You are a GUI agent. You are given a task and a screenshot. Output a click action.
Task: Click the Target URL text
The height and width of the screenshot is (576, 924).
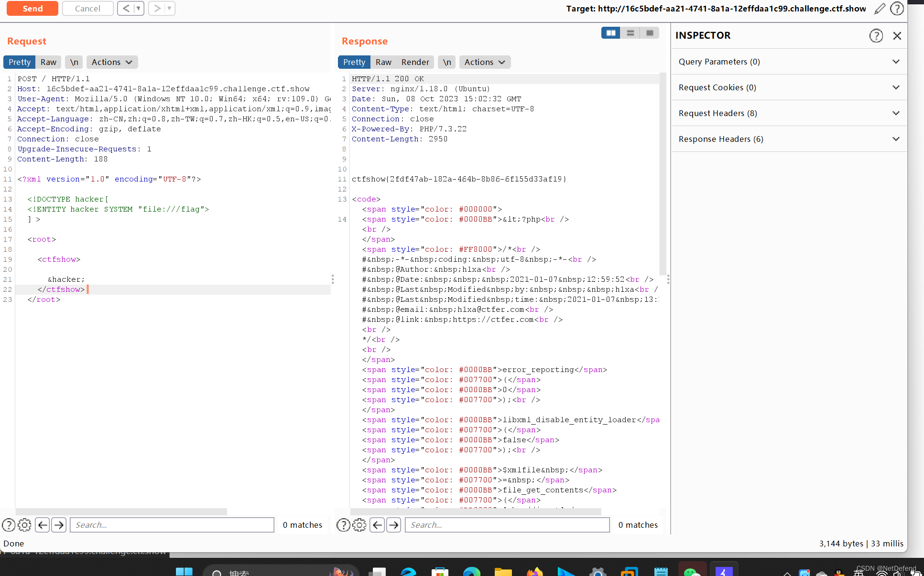716,9
